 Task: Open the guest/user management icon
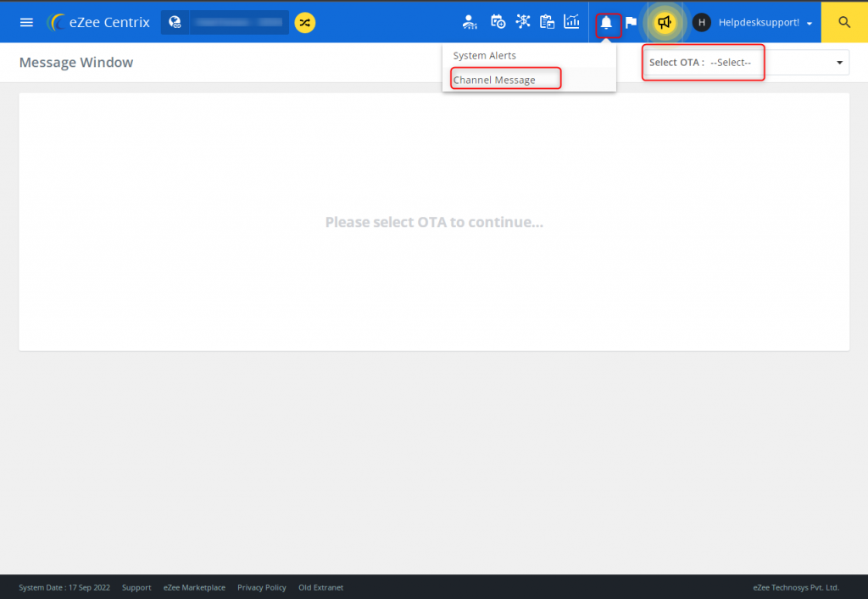[x=470, y=22]
